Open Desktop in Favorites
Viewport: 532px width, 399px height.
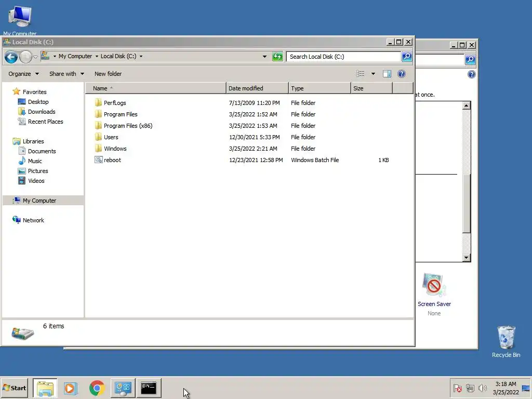click(33, 102)
